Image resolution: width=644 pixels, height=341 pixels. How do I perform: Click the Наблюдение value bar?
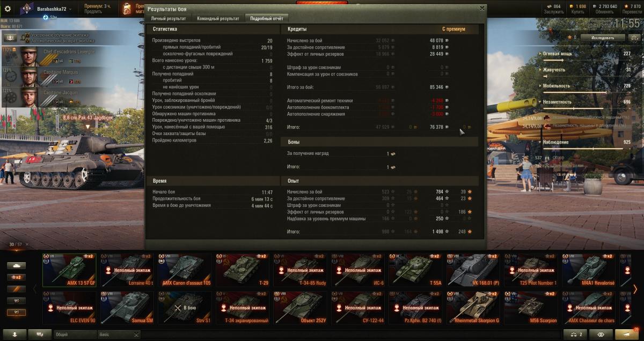click(x=587, y=148)
